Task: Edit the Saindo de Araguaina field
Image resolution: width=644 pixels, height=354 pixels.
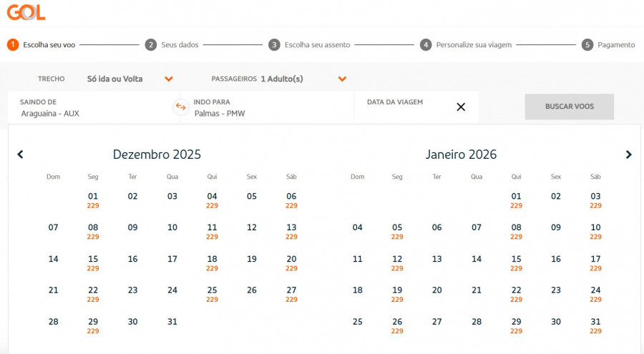Action: 94,107
